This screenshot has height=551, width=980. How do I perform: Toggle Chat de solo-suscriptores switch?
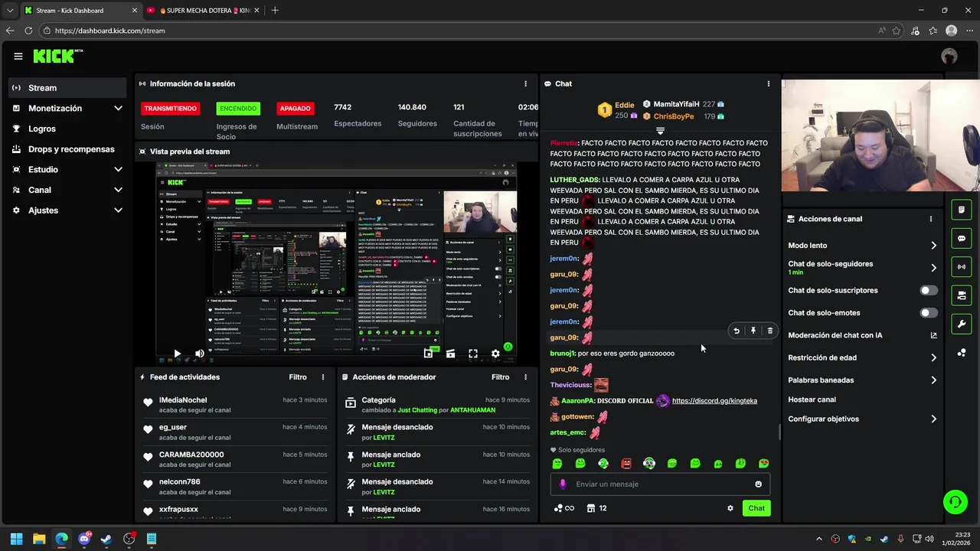tap(929, 291)
